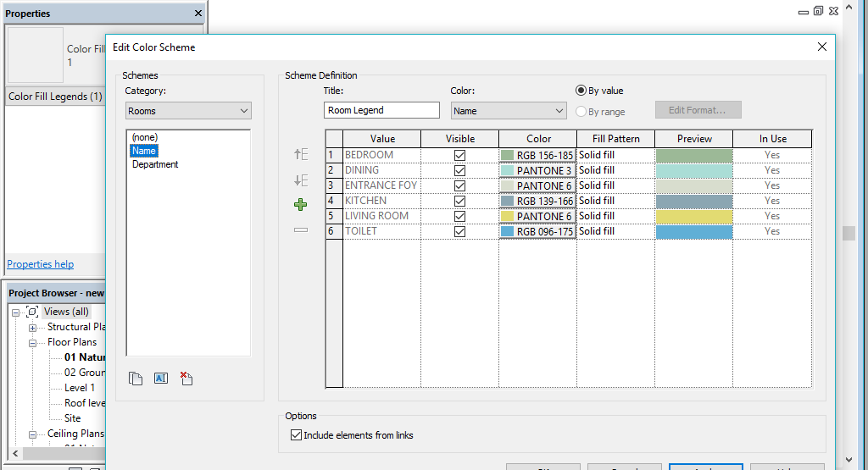The image size is (868, 470).
Task: Click the LIVING ROOM value cell
Action: click(x=382, y=216)
